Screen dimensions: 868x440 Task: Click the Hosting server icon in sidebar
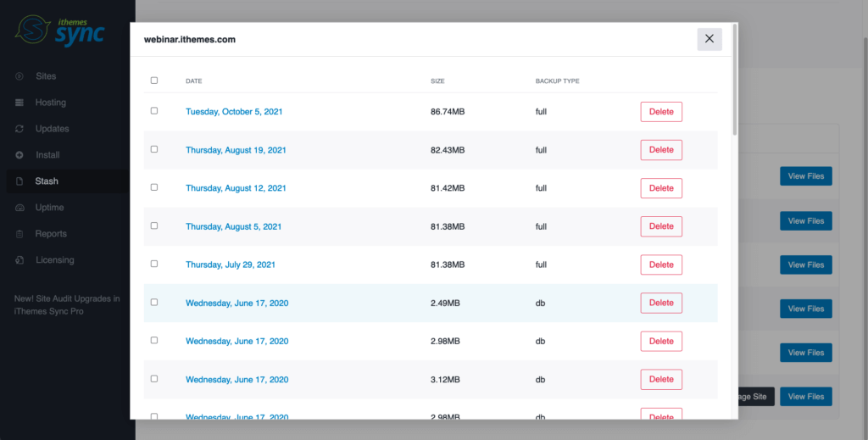(19, 103)
